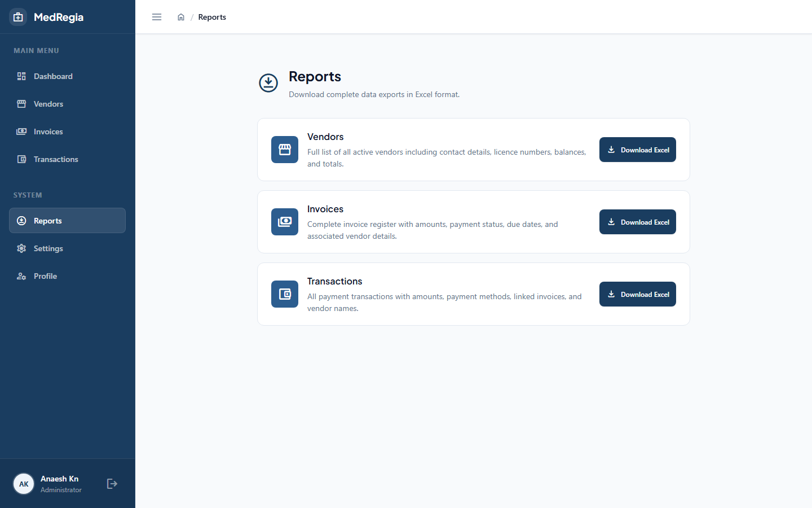
Task: Open Vendors from the main menu
Action: [67, 104]
